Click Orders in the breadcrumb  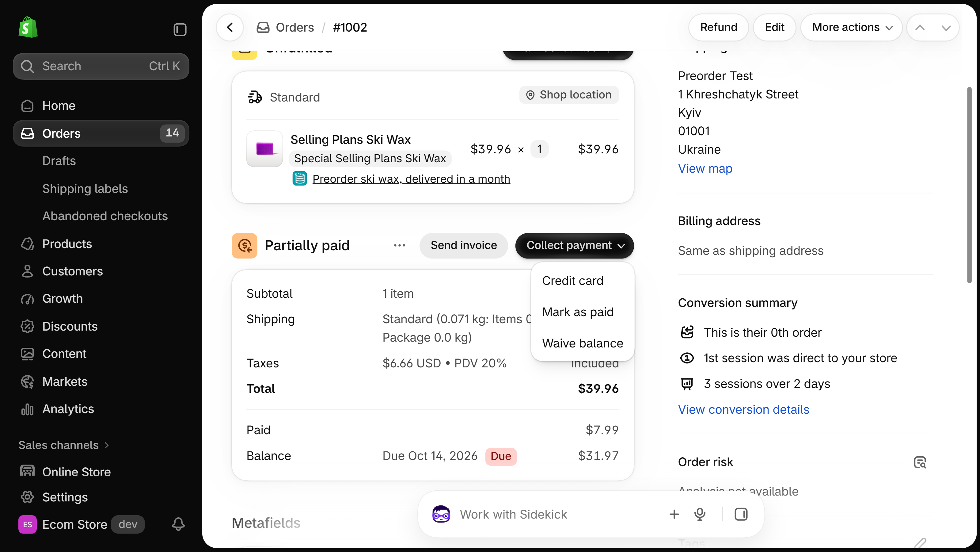tap(295, 27)
